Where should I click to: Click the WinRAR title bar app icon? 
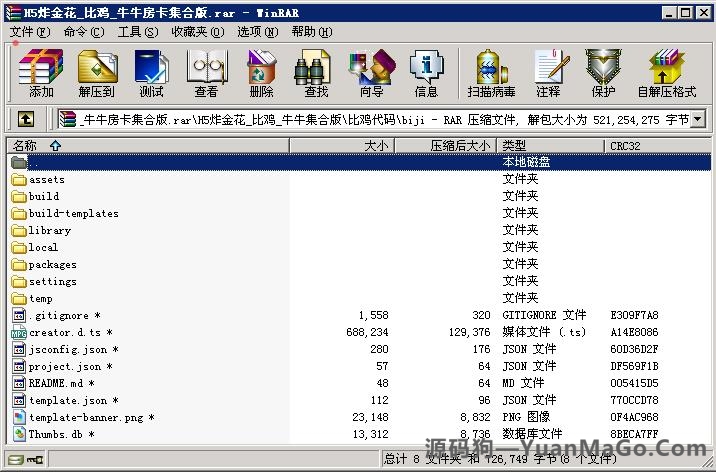[x=13, y=13]
